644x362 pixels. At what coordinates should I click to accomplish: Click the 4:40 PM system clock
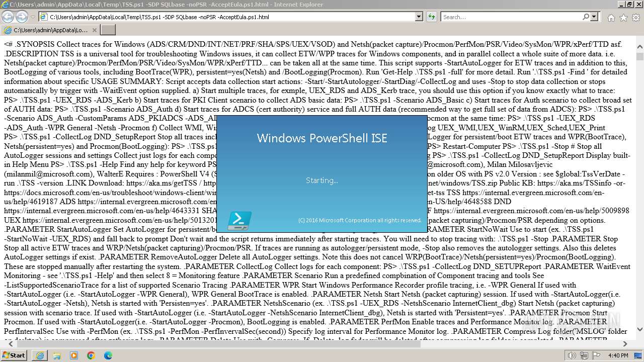tap(618, 355)
